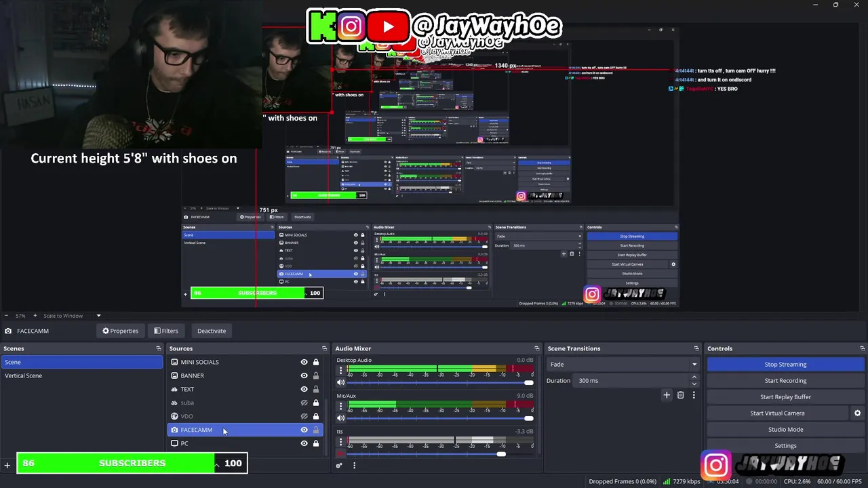Float the Scenes dock panel
This screenshot has height=488, width=868.
click(x=159, y=348)
